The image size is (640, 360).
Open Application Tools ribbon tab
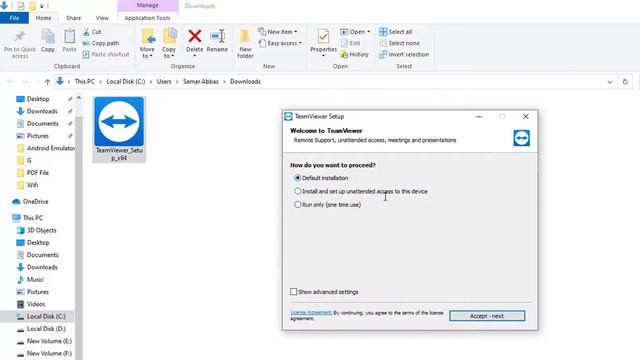(147, 18)
